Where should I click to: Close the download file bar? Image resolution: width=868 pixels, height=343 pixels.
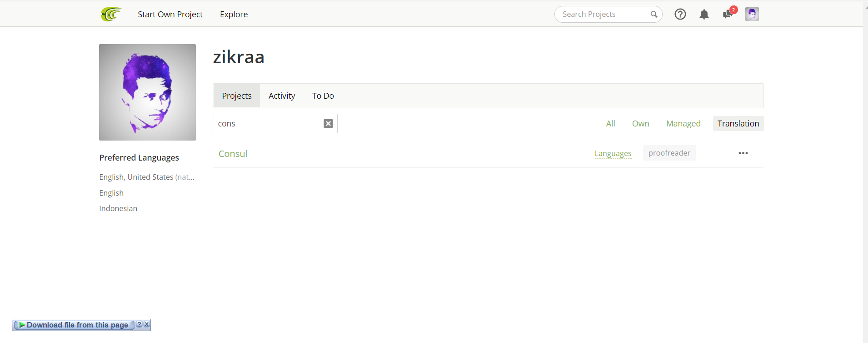point(146,324)
